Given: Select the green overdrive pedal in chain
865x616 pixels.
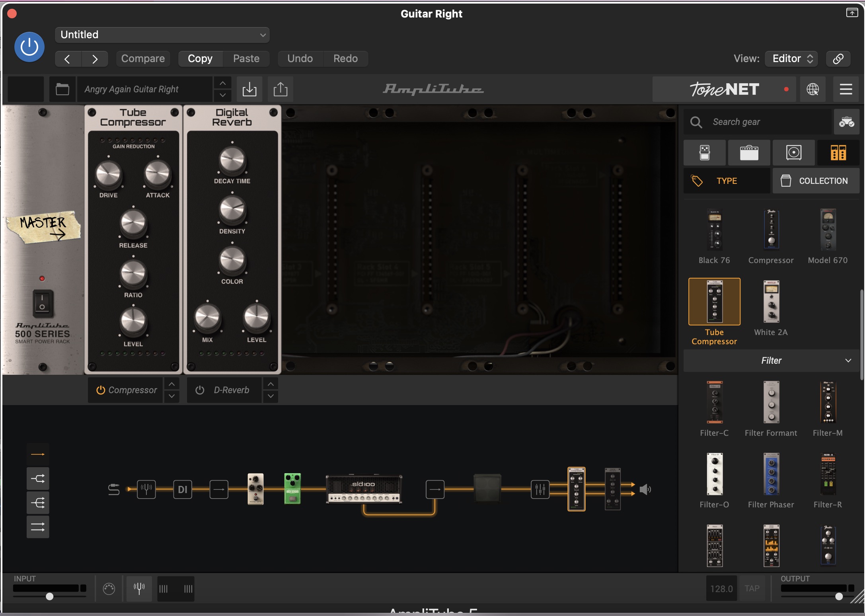Looking at the screenshot, I should pos(292,489).
